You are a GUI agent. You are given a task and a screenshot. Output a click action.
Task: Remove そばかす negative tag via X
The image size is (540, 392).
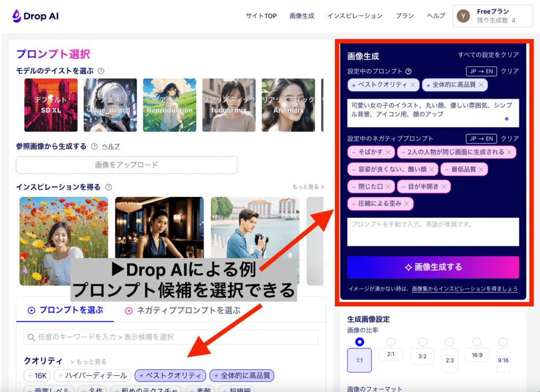click(x=388, y=152)
